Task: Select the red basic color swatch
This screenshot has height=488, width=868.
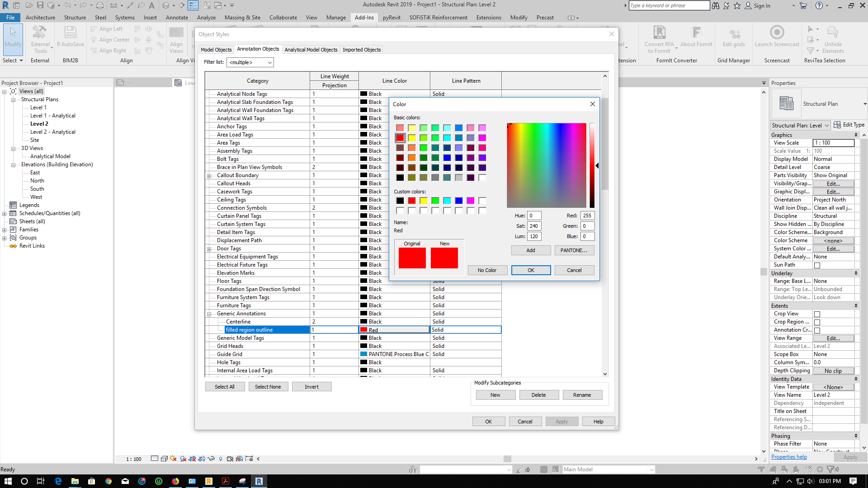Action: pos(400,138)
